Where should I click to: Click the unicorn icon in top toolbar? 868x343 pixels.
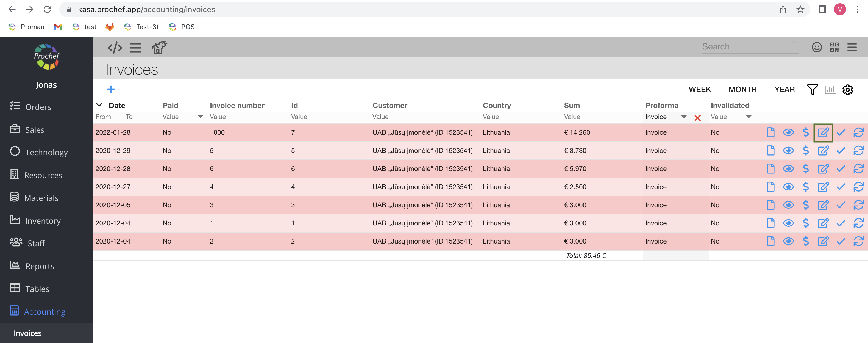(x=159, y=48)
